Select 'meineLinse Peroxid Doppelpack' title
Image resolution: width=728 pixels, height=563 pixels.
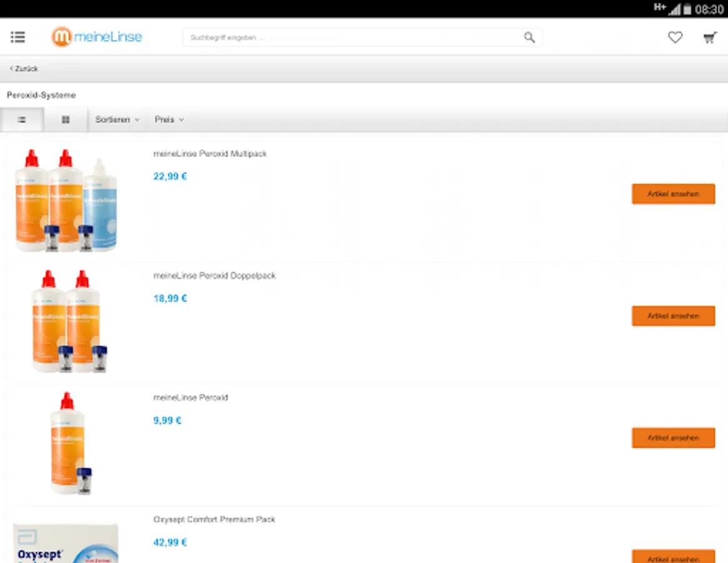click(x=215, y=276)
